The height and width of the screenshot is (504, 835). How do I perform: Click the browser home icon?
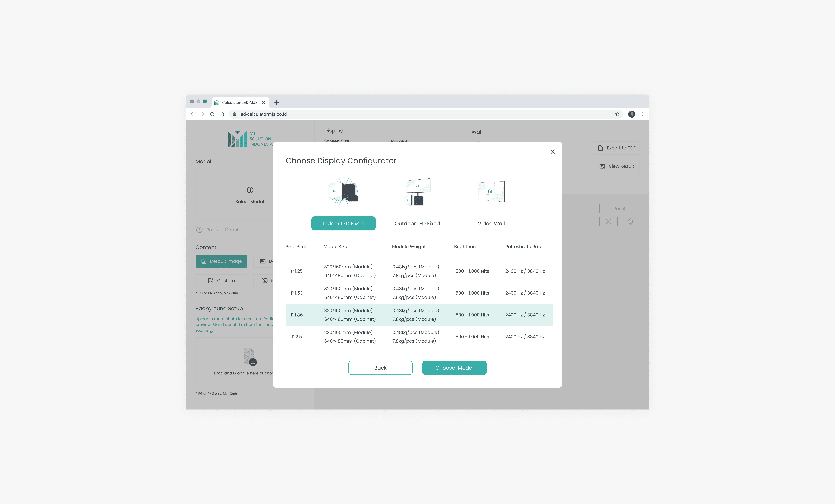(x=222, y=114)
